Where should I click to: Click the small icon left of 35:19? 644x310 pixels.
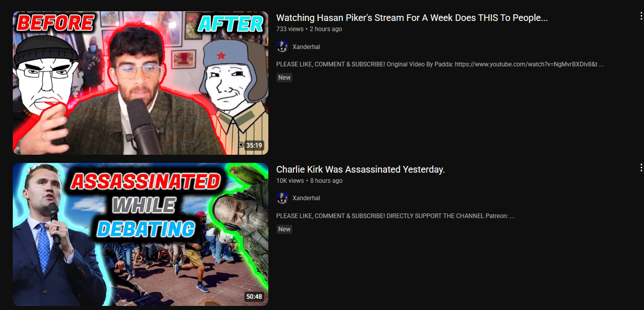click(241, 145)
